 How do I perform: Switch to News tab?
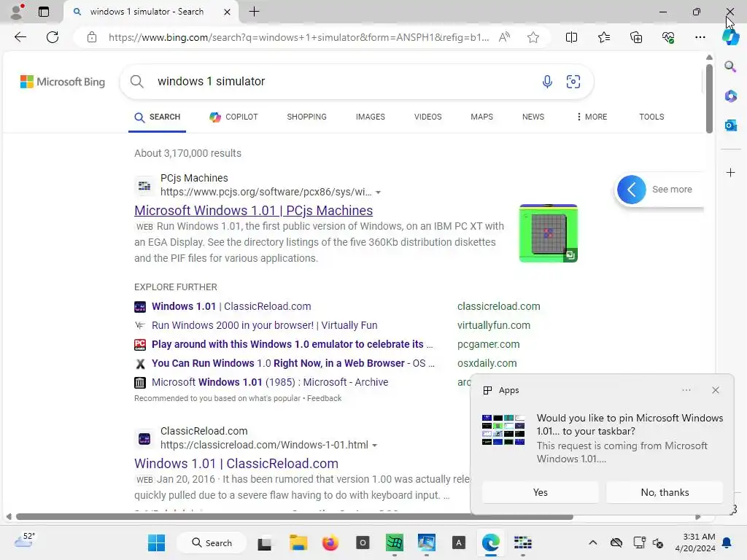pyautogui.click(x=533, y=117)
